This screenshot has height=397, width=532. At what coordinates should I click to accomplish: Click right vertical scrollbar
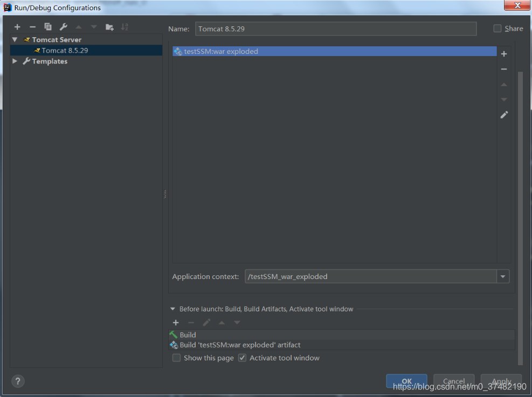[x=521, y=219]
